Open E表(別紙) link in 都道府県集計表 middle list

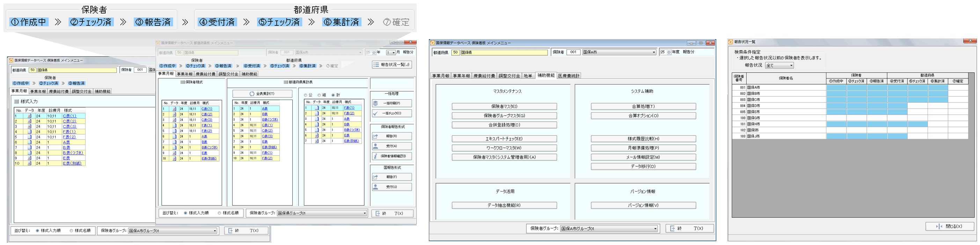(269, 147)
